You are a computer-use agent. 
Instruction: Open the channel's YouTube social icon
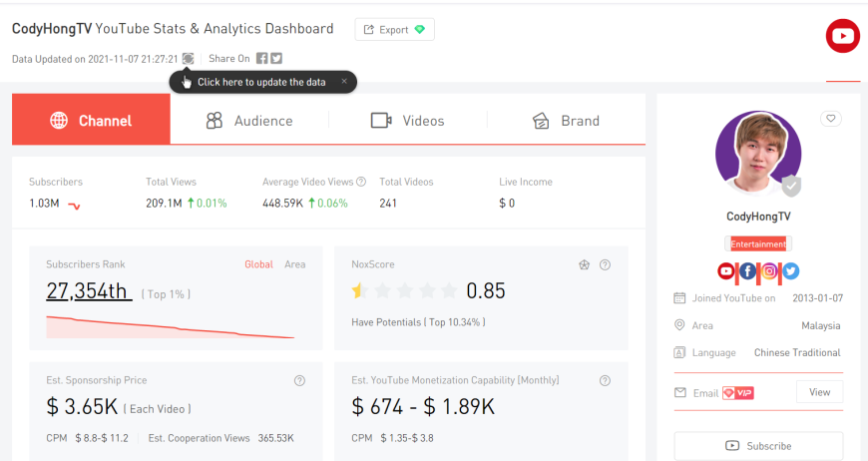(726, 271)
